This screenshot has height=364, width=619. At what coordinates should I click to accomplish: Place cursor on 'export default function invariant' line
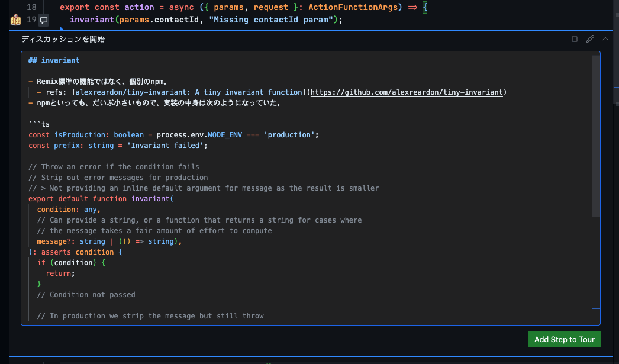point(101,199)
